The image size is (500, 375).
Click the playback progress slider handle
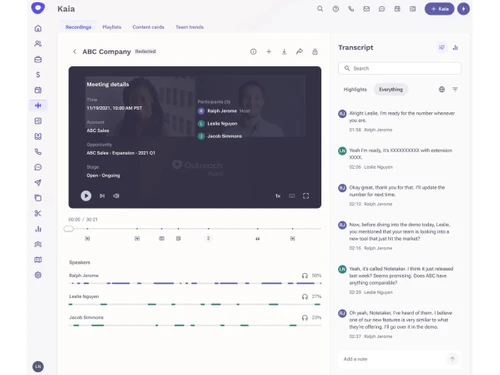point(68,229)
